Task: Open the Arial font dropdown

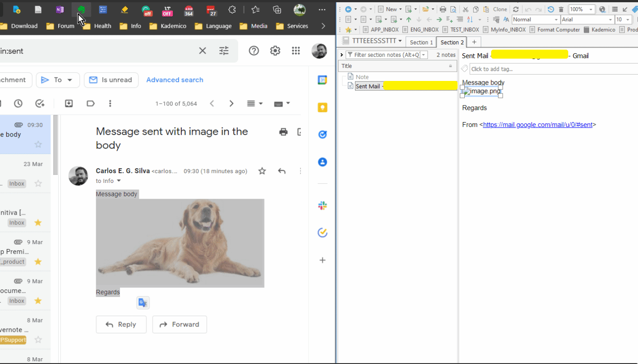Action: pos(587,19)
